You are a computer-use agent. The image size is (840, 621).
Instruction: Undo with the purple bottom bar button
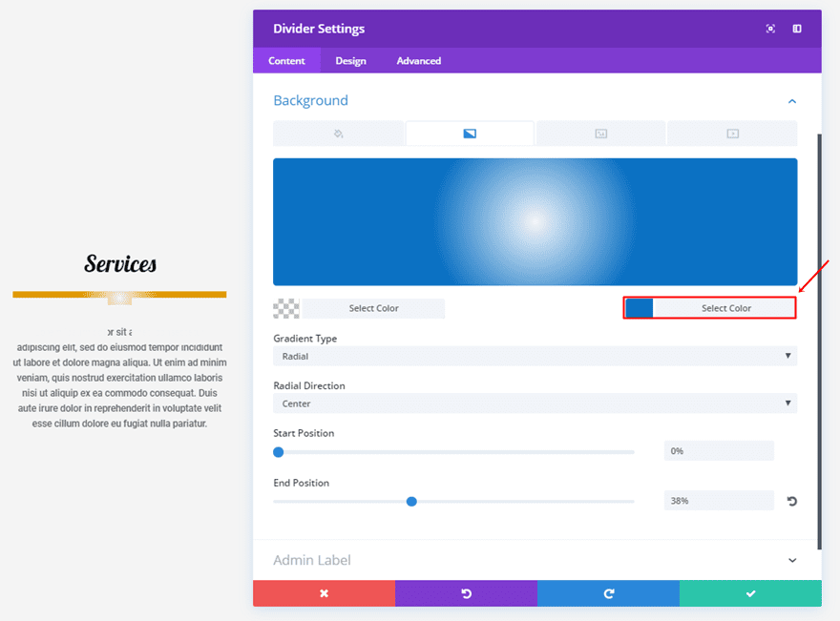pyautogui.click(x=466, y=593)
